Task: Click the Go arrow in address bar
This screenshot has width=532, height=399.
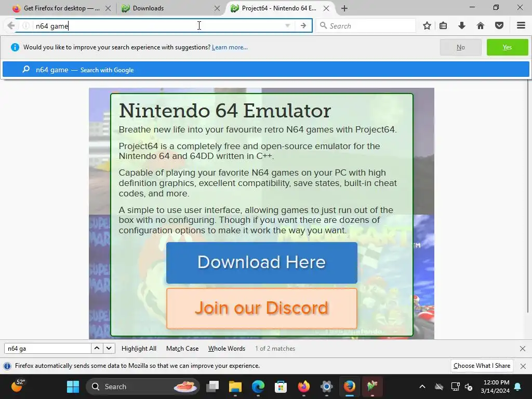Action: (x=303, y=26)
